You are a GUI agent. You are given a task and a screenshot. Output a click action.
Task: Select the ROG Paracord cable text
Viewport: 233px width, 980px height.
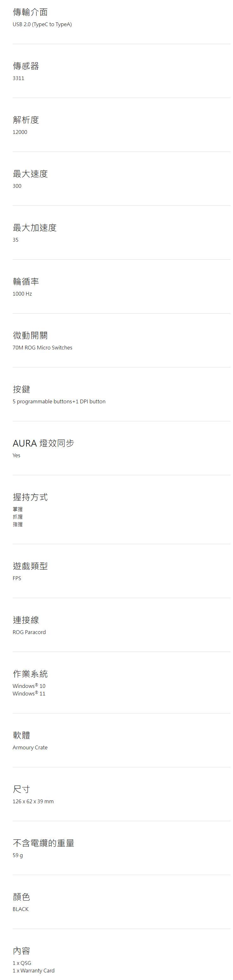click(x=29, y=632)
